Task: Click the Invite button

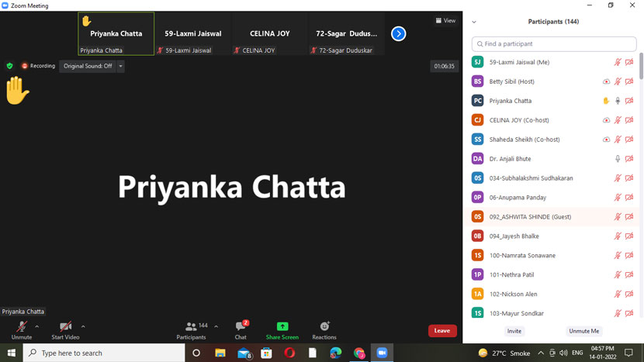Action: tap(514, 331)
